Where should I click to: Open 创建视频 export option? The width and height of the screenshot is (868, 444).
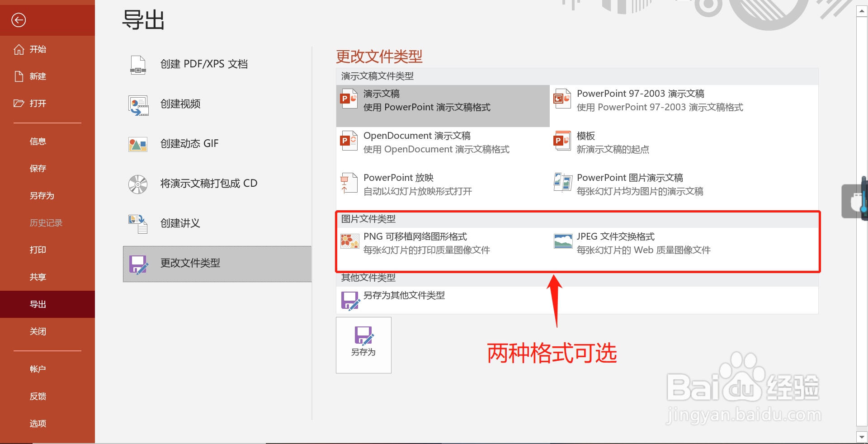[180, 104]
